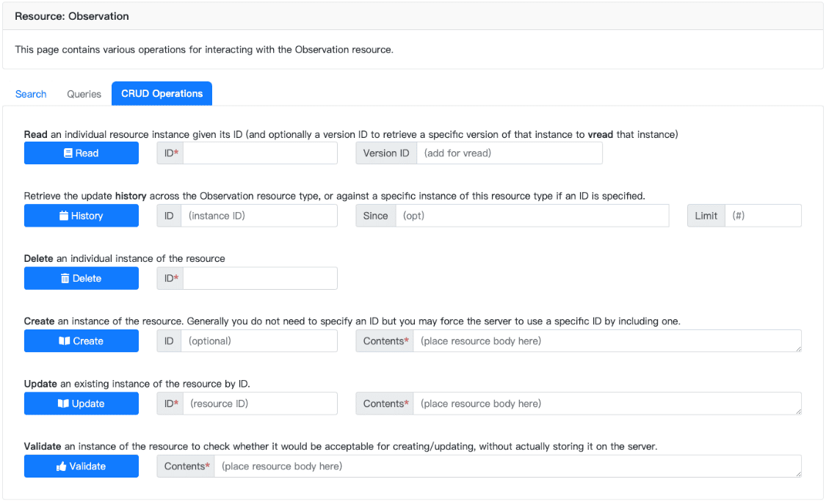The width and height of the screenshot is (826, 504).
Task: Click the Update button
Action: tap(81, 403)
